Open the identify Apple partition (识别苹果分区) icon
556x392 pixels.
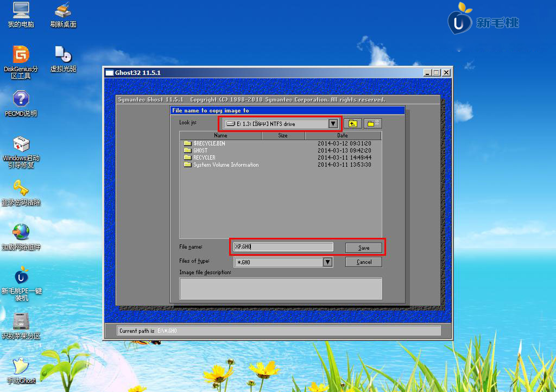tap(21, 326)
